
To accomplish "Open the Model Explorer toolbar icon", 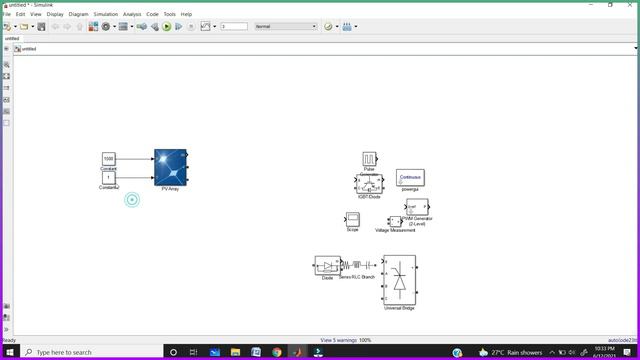I will 123,27.
